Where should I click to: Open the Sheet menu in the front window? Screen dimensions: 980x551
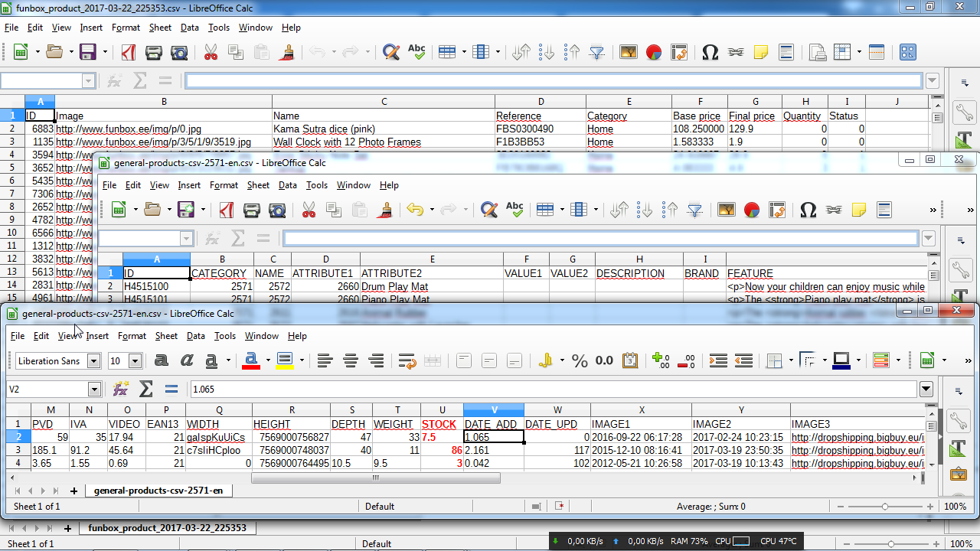(166, 336)
